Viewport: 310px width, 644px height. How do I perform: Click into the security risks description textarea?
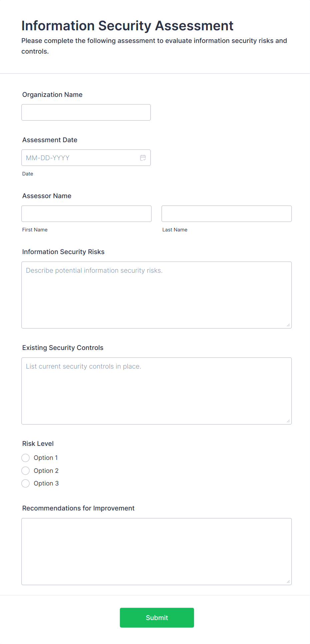pos(156,295)
